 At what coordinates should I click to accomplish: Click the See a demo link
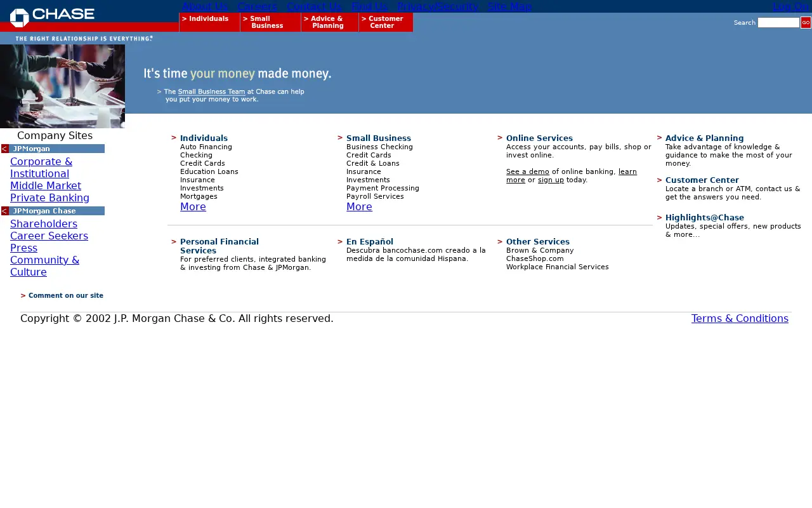(528, 172)
